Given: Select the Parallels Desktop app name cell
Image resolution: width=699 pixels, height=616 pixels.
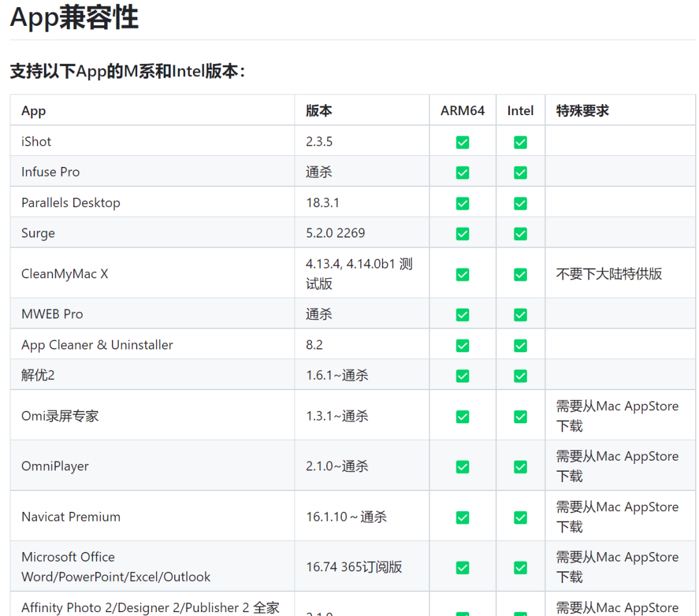Looking at the screenshot, I should click(x=152, y=203).
